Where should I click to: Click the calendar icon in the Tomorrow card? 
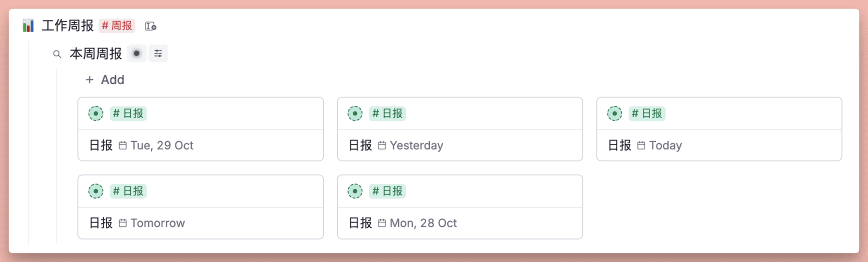coord(123,223)
